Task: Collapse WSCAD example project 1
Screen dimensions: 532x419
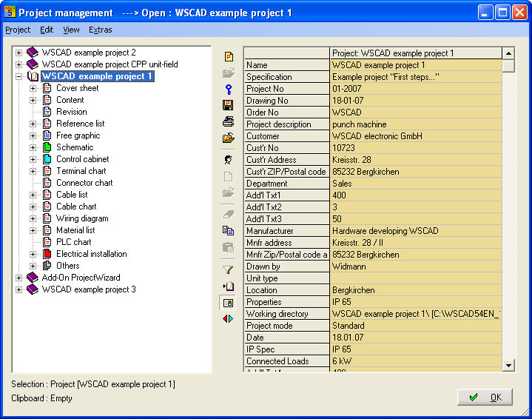Action: coord(18,76)
